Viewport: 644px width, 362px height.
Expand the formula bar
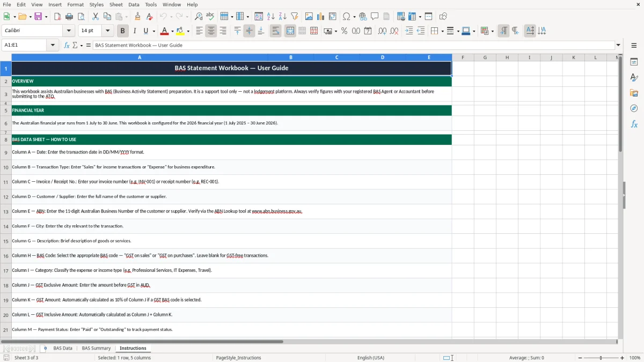[618, 45]
